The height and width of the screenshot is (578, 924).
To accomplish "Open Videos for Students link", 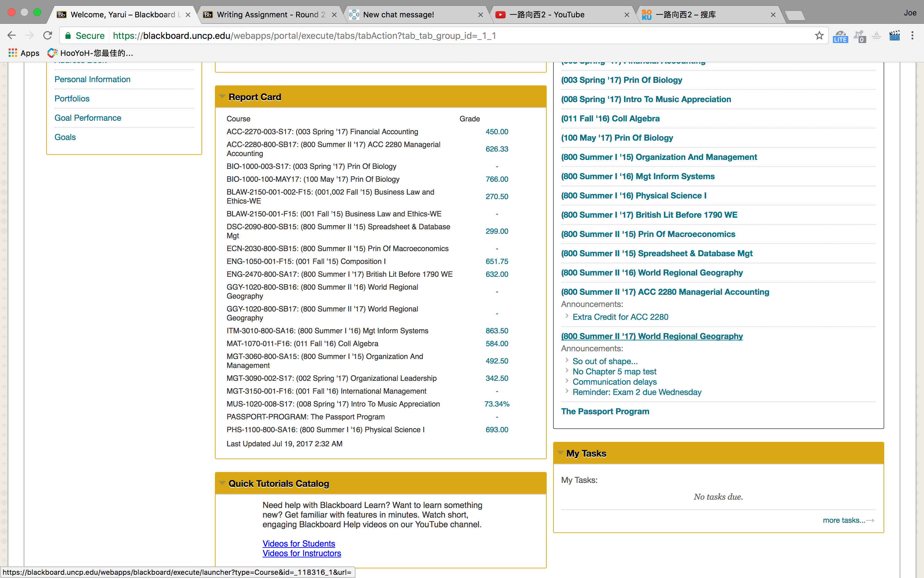I will pyautogui.click(x=299, y=544).
